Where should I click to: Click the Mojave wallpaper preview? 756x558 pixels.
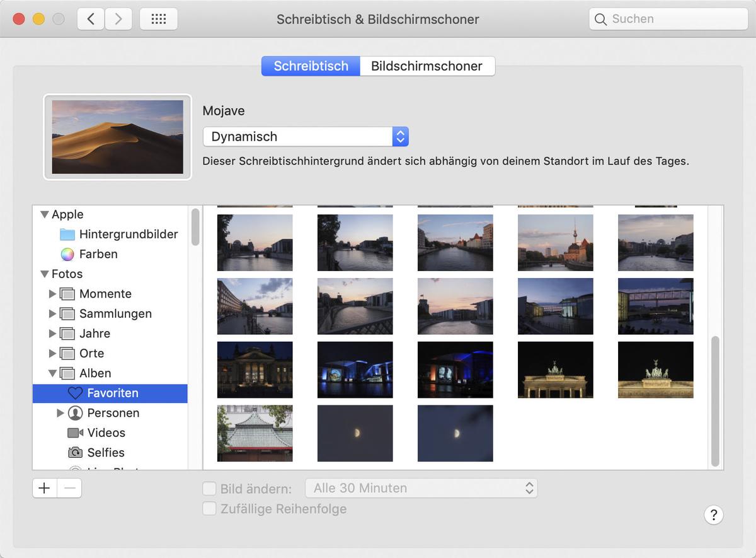118,137
